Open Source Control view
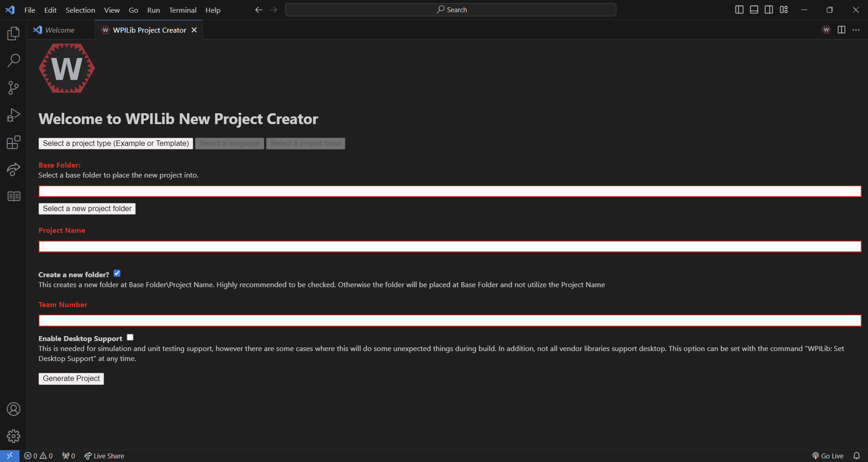This screenshot has height=462, width=868. point(14,87)
